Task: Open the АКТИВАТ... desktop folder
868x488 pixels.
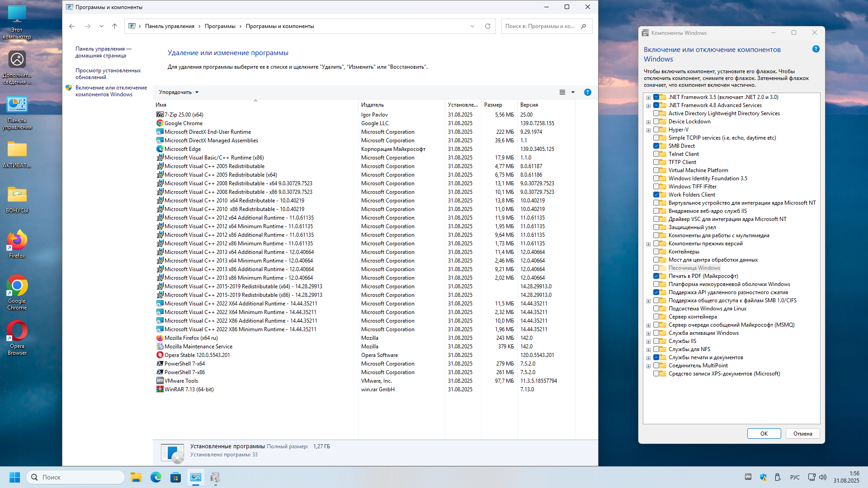Action: [x=17, y=155]
